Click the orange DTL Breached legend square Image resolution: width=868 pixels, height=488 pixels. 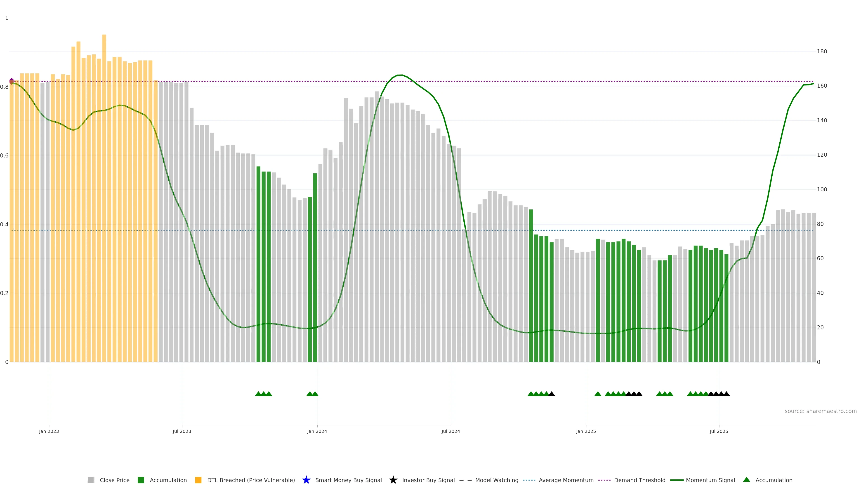pyautogui.click(x=198, y=480)
